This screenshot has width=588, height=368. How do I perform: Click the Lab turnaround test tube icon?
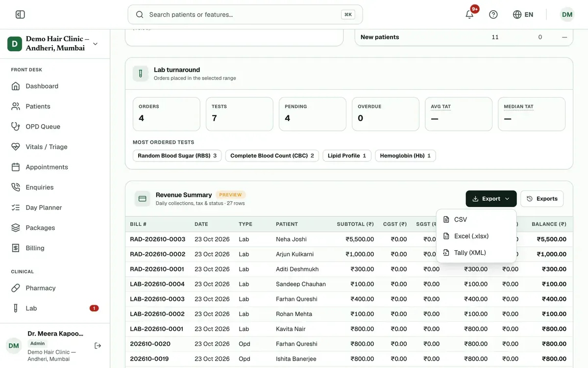141,74
